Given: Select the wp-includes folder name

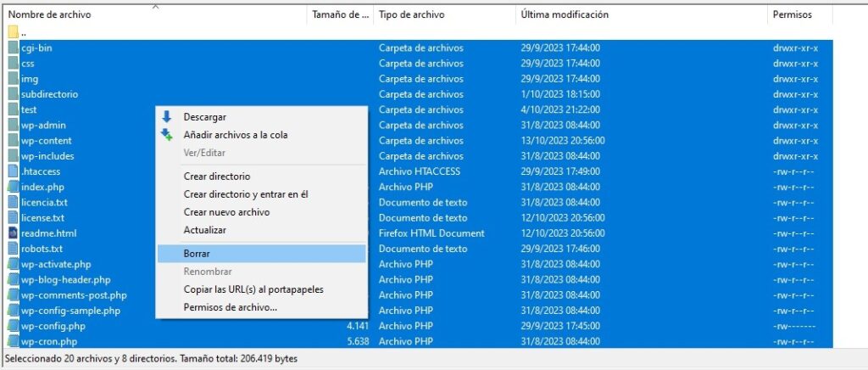Looking at the screenshot, I should [x=47, y=156].
